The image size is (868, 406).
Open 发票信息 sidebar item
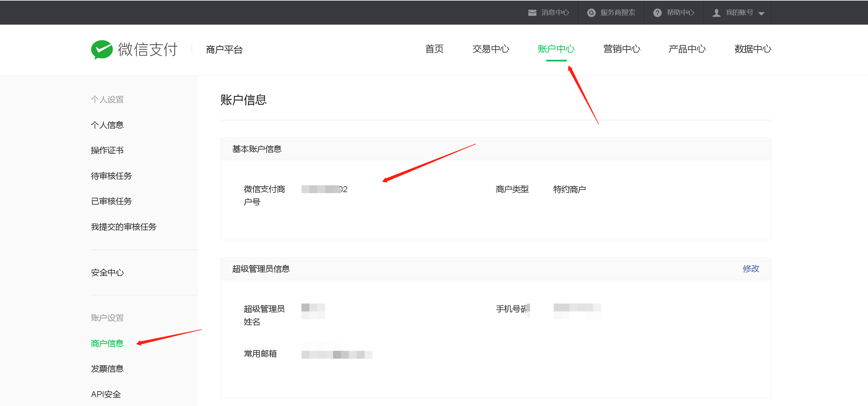click(107, 369)
